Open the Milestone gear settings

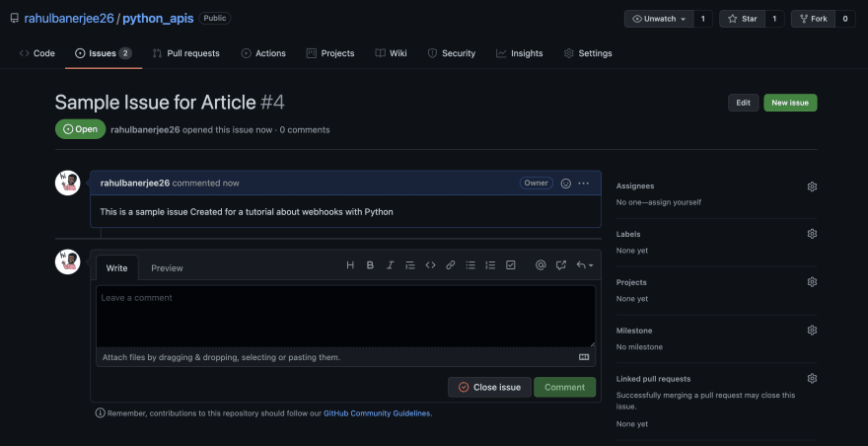click(812, 331)
